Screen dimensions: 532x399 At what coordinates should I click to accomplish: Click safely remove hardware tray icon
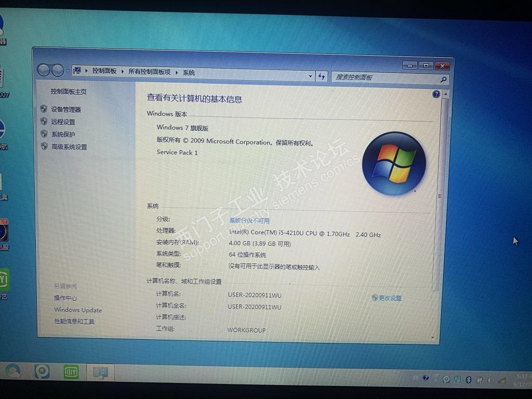pos(480,380)
